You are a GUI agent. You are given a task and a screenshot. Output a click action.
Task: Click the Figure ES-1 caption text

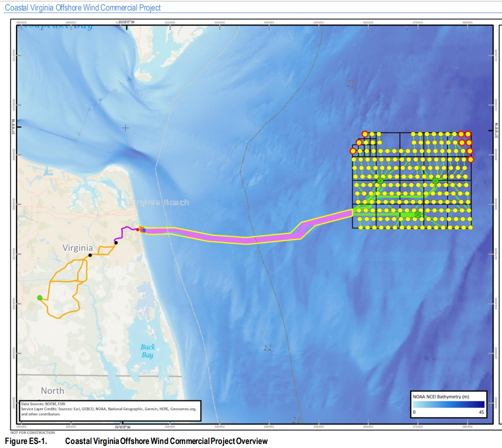tap(136, 441)
